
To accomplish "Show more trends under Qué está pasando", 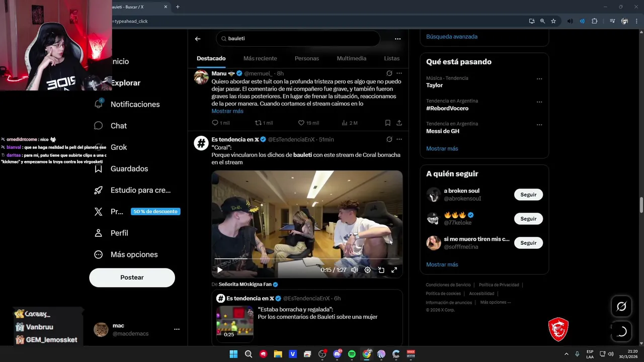I will point(442,148).
